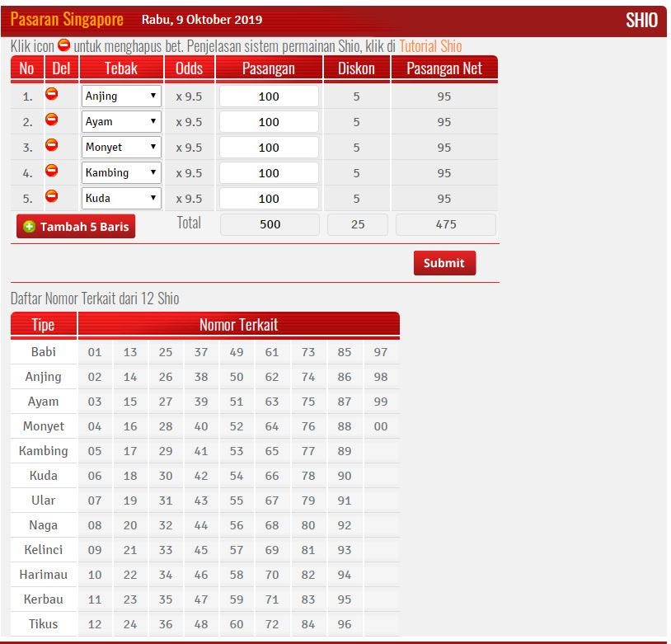Screen dimensions: 671x644
Task: Click the Tikus row label
Action: click(43, 624)
